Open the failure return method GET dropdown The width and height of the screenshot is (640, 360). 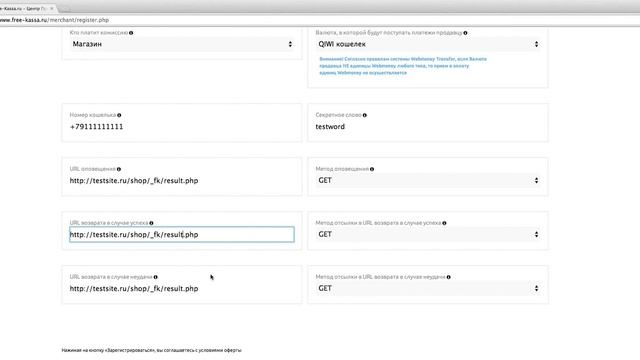click(428, 288)
